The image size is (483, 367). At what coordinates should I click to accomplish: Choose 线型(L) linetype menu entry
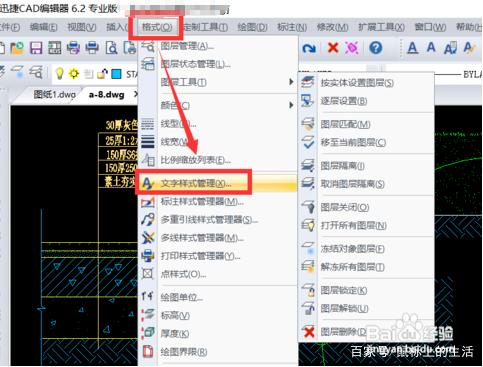[178, 124]
